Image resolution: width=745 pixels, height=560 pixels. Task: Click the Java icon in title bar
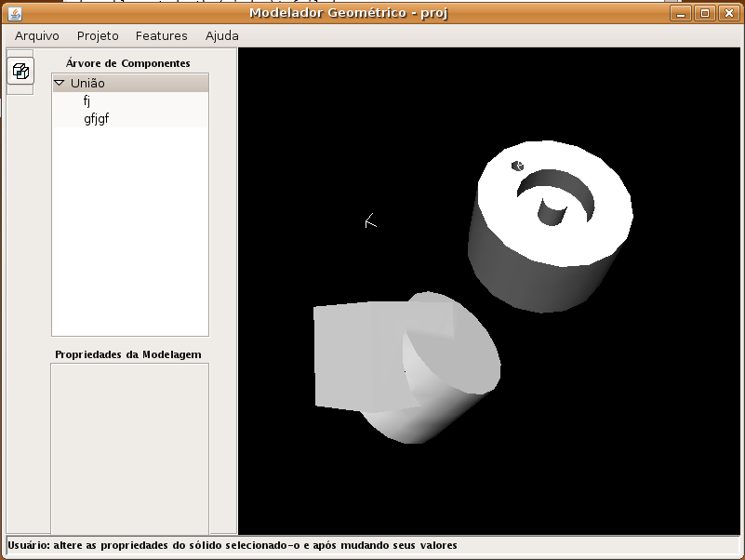click(x=14, y=13)
